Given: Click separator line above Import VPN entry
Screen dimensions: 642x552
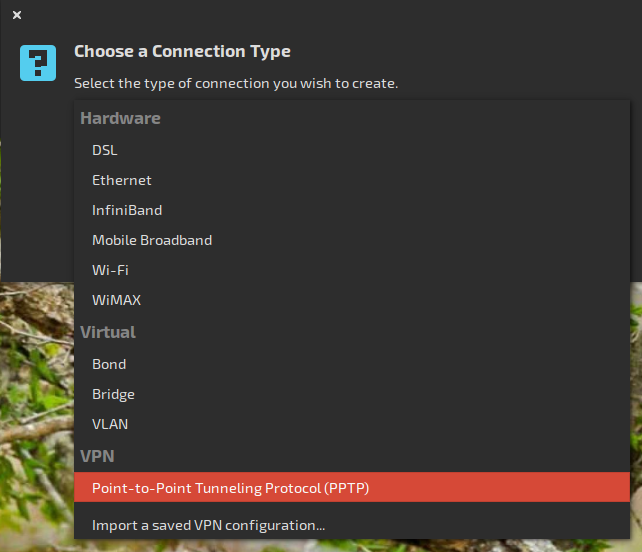Looking at the screenshot, I should pos(350,506).
